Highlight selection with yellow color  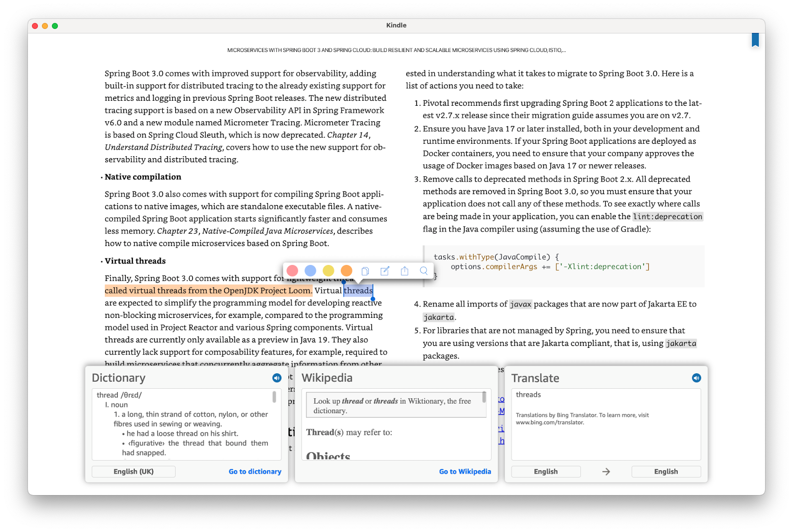tap(328, 270)
